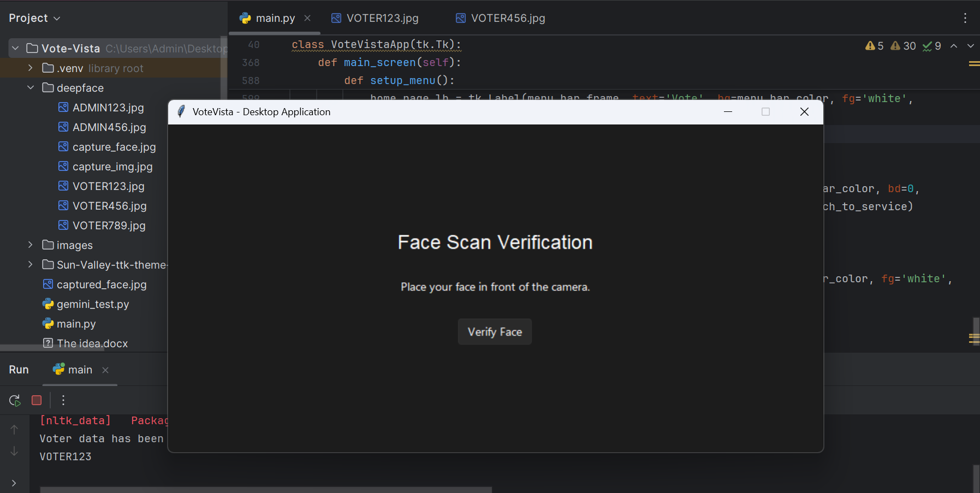Click the Verify Face button
The image size is (980, 493).
point(495,332)
